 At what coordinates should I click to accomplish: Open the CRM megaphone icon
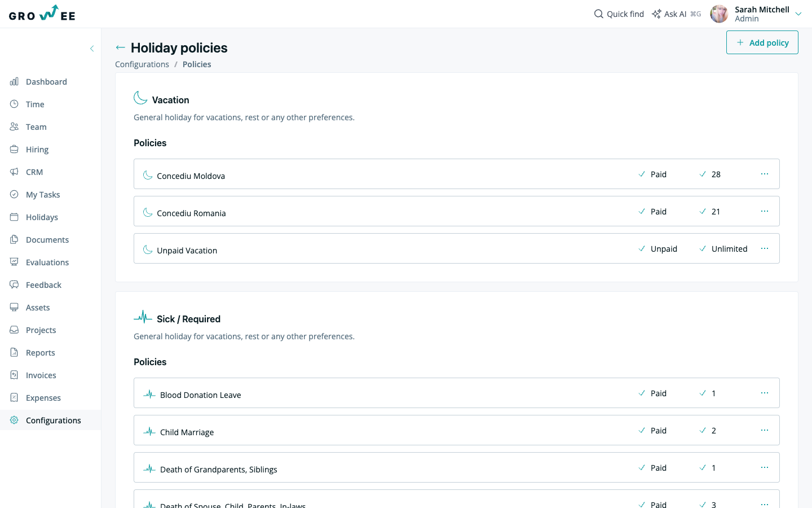pos(14,172)
